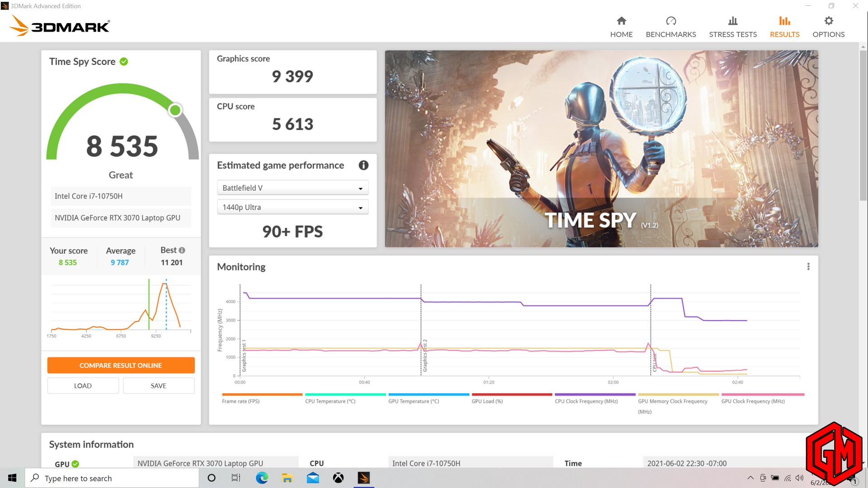The width and height of the screenshot is (868, 488).
Task: Toggle CPU Clock Frequency legend series
Action: (594, 399)
